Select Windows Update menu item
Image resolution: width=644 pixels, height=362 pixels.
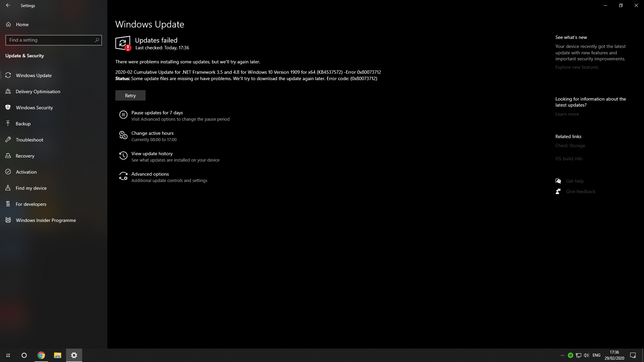click(34, 75)
